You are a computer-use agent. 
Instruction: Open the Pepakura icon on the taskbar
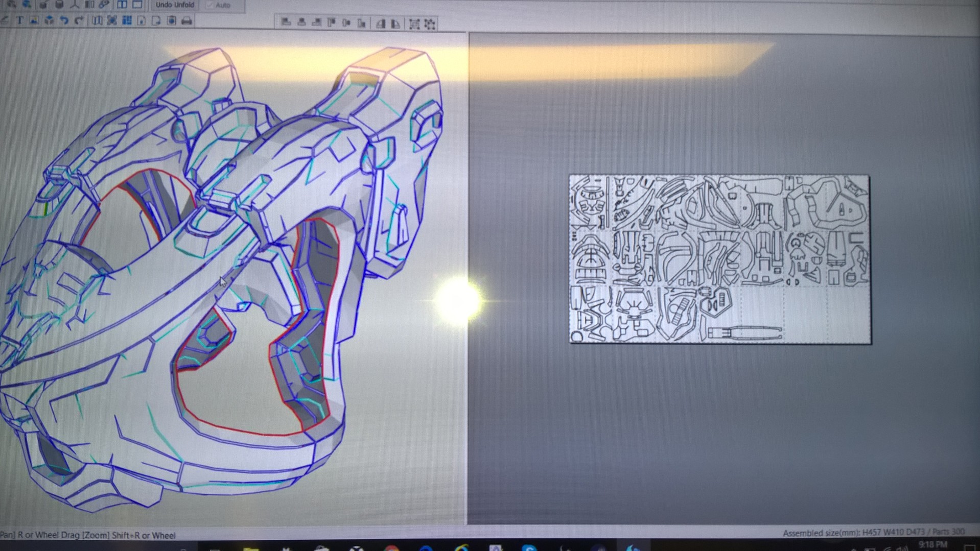pos(633,548)
